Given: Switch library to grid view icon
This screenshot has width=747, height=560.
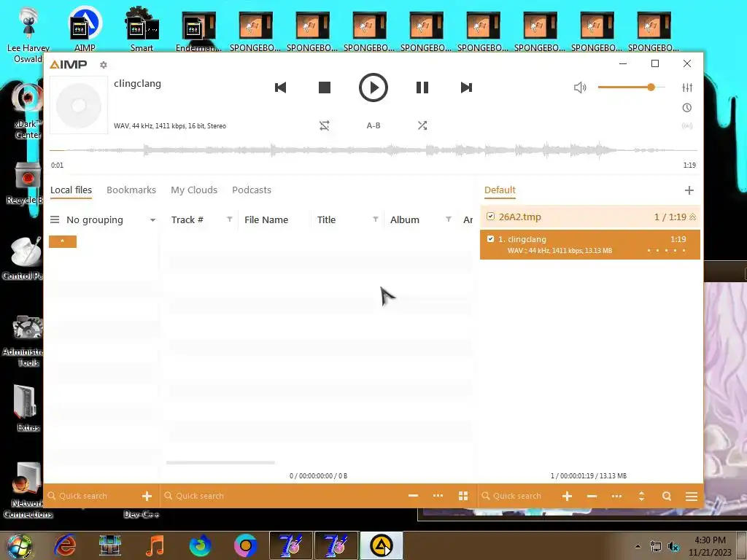Looking at the screenshot, I should (x=463, y=496).
